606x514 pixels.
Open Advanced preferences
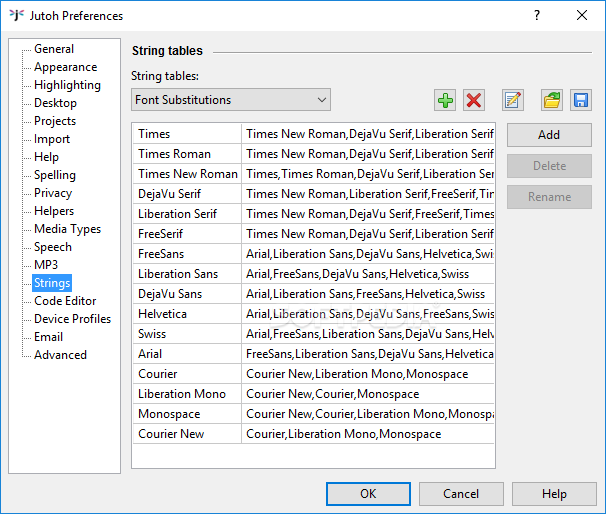60,355
